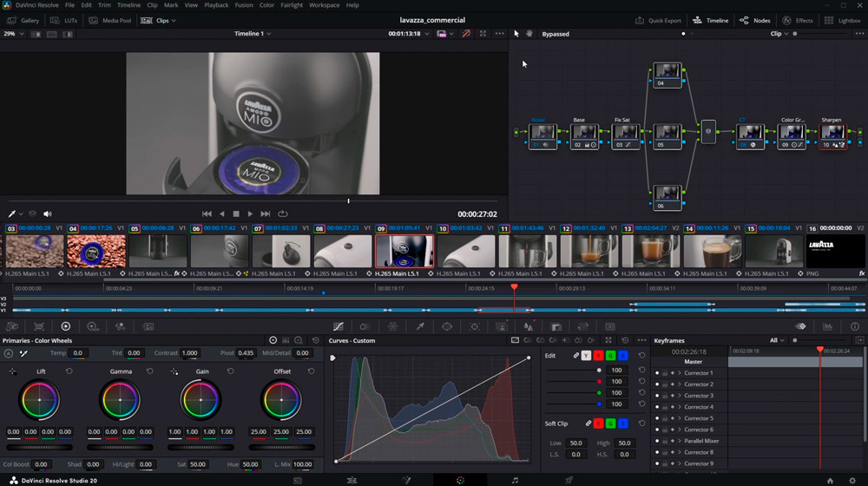Open the Effects library panel

pyautogui.click(x=798, y=21)
